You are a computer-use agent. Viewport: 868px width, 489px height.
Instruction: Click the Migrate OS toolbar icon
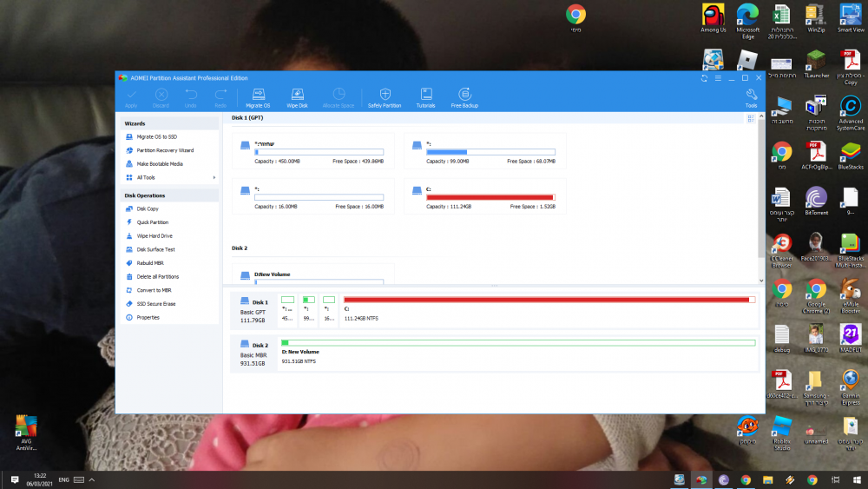click(x=258, y=97)
